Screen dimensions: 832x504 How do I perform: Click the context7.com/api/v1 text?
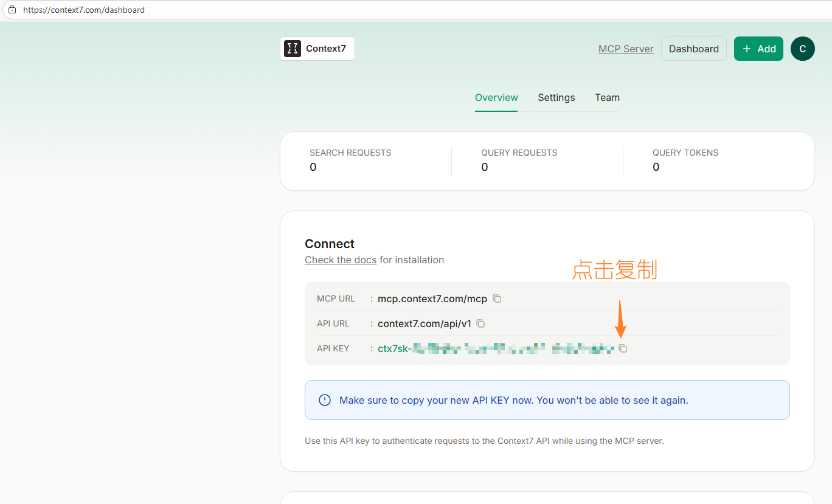[x=425, y=323]
